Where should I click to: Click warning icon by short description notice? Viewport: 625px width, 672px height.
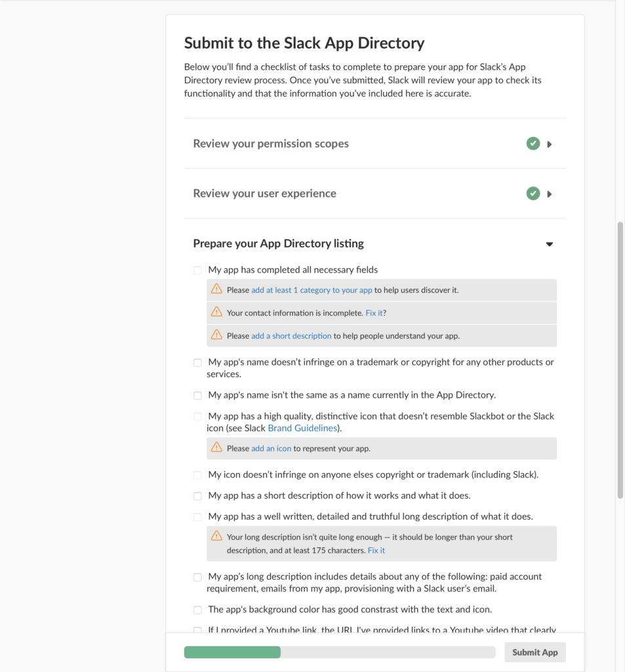pyautogui.click(x=217, y=335)
